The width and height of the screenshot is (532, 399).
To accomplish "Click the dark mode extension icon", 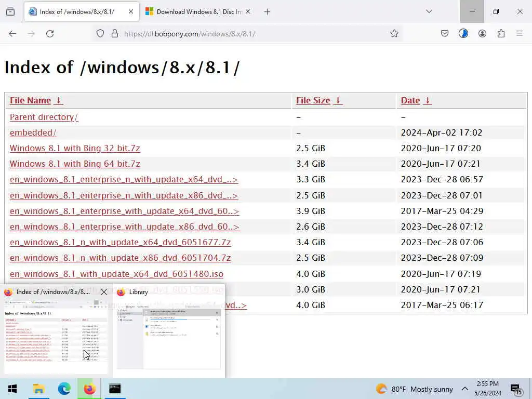I will tap(463, 34).
